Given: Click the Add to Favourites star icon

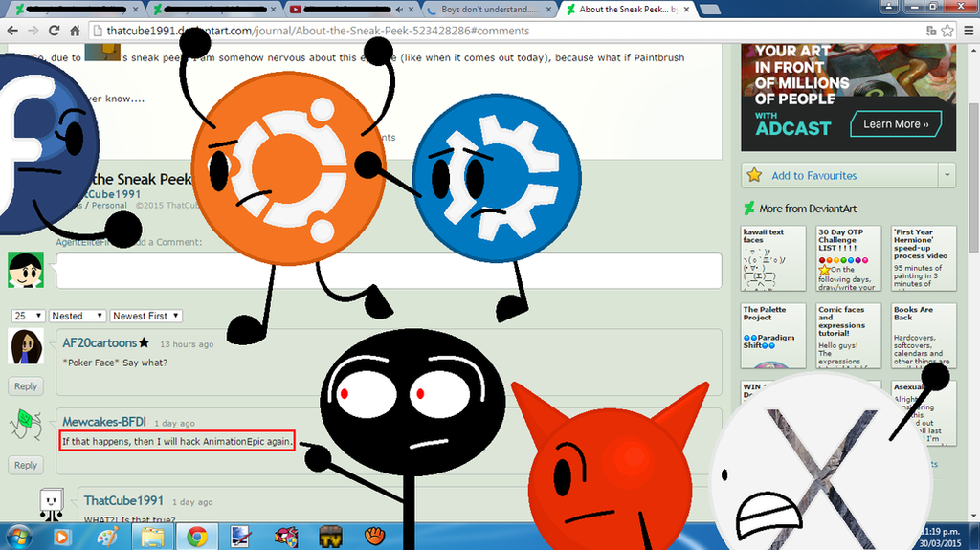Looking at the screenshot, I should (x=755, y=176).
